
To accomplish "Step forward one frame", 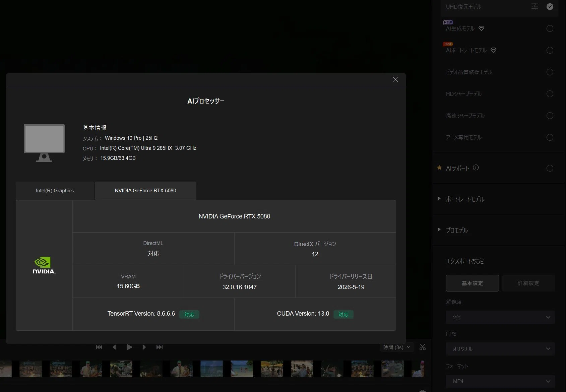I will [x=144, y=347].
